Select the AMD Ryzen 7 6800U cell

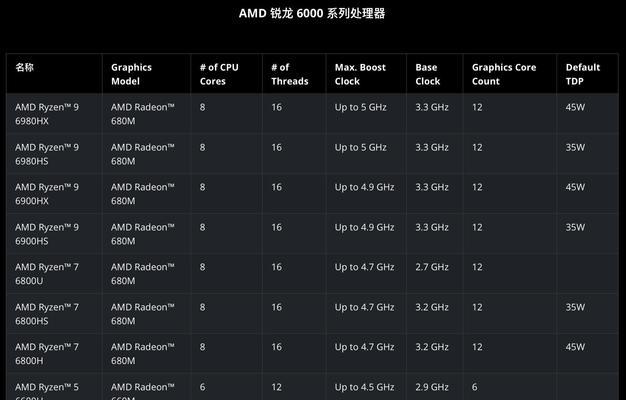(x=47, y=274)
